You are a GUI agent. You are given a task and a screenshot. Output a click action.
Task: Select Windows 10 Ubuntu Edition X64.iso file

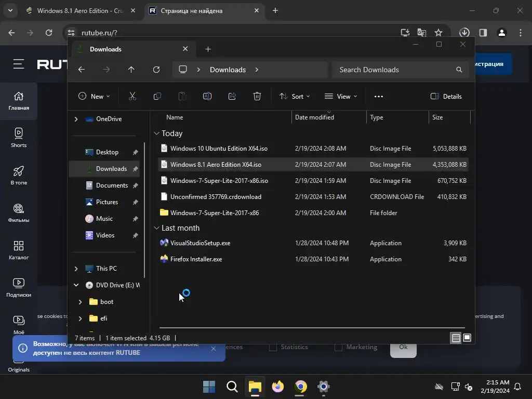(x=313, y=149)
